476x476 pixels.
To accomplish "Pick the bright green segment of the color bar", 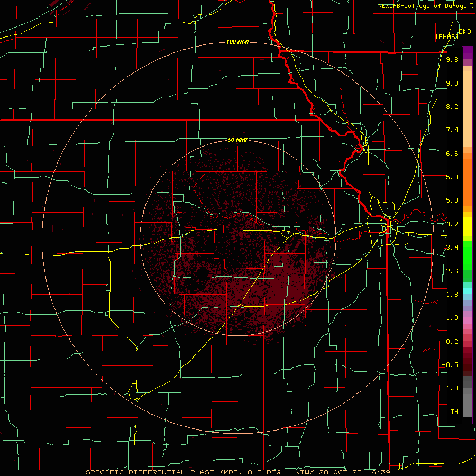I will pos(467,255).
